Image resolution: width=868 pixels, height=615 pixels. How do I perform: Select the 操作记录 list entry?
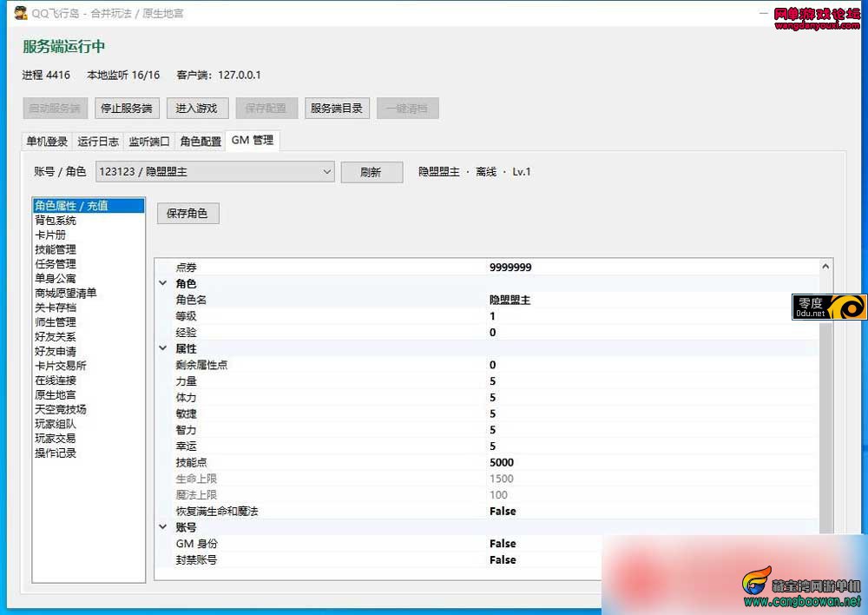point(89,453)
